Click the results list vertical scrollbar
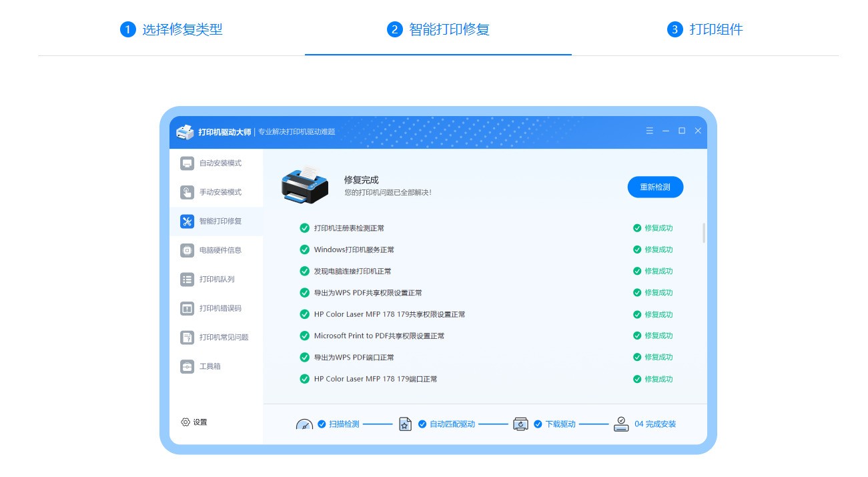The height and width of the screenshot is (477, 868). pos(704,233)
